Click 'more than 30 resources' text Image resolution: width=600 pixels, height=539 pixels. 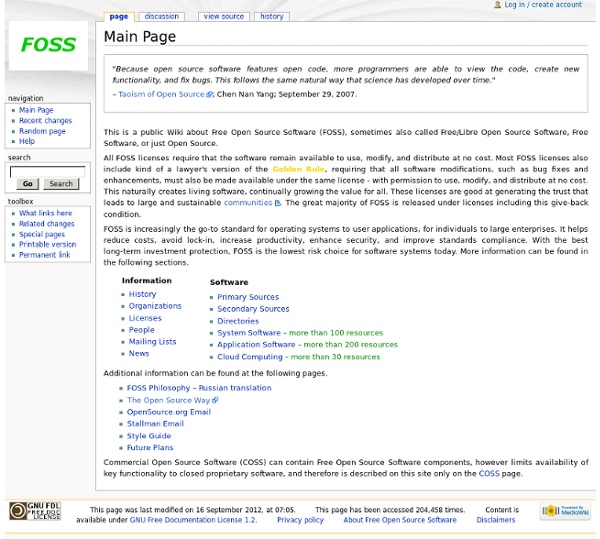coord(335,357)
